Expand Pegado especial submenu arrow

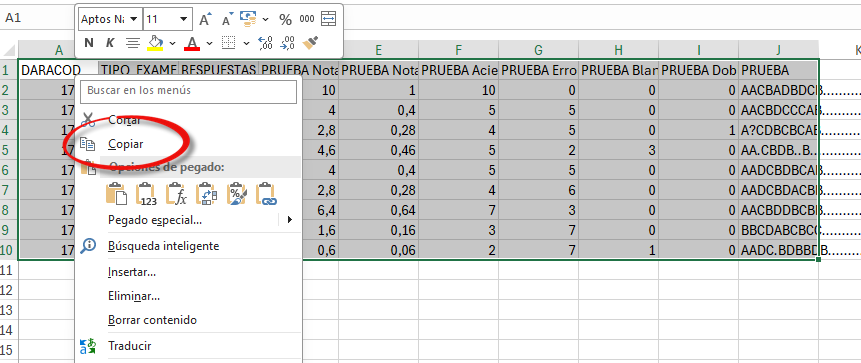pos(289,220)
